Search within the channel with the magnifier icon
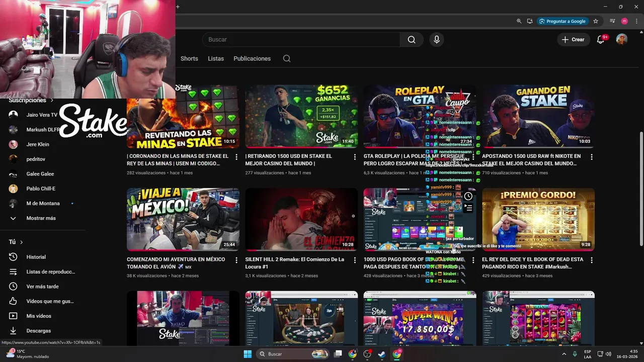 [x=287, y=59]
